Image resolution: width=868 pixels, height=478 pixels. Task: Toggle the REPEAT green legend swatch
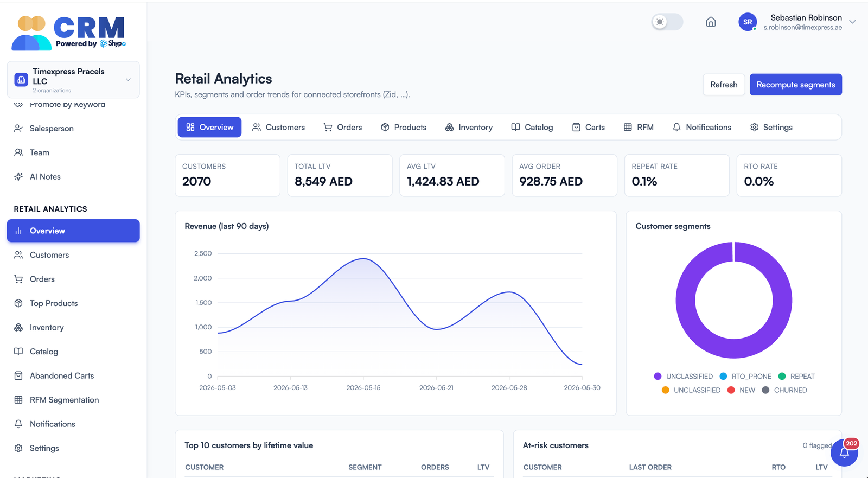[782, 376]
